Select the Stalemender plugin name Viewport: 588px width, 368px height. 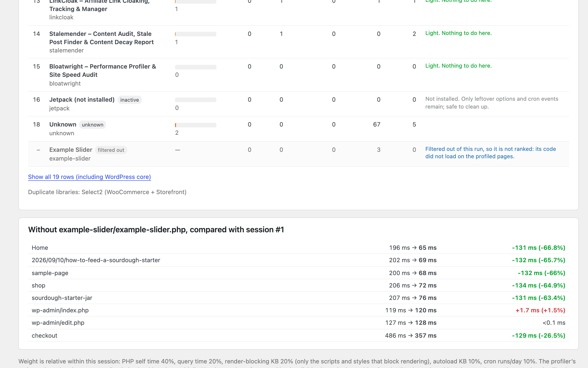point(101,38)
